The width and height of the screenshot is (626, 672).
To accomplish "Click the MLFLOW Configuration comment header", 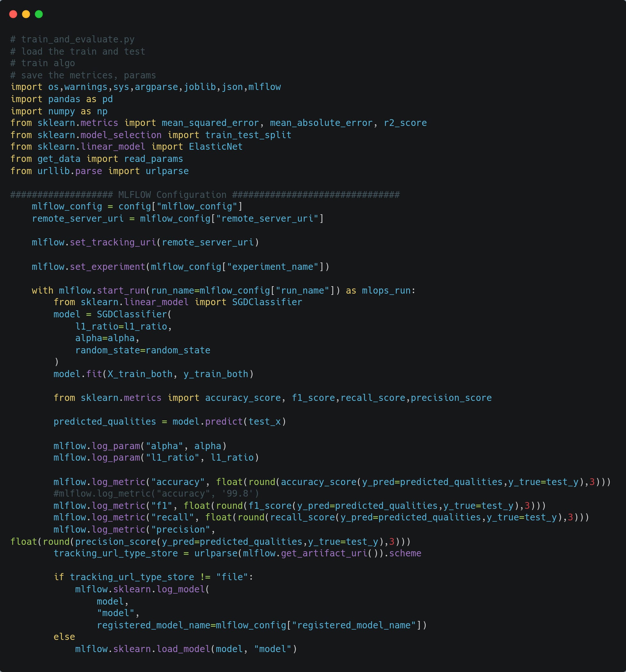I will pos(172,195).
